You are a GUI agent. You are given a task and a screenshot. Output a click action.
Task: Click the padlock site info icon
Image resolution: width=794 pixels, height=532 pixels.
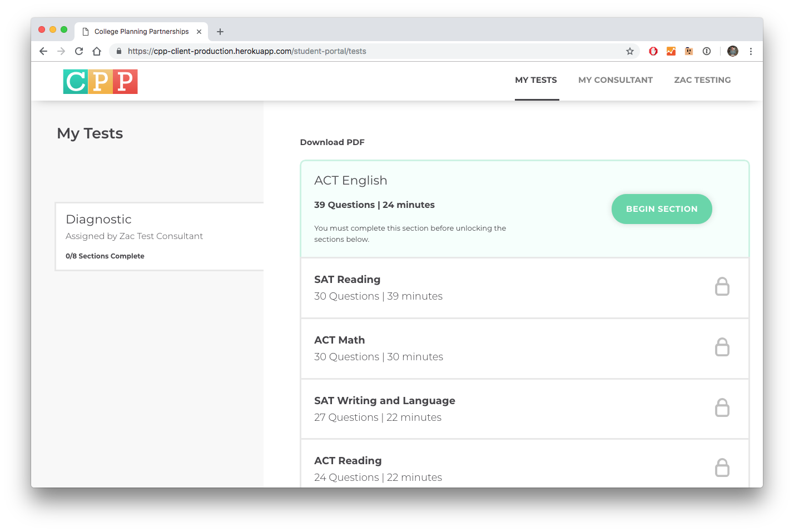(118, 51)
